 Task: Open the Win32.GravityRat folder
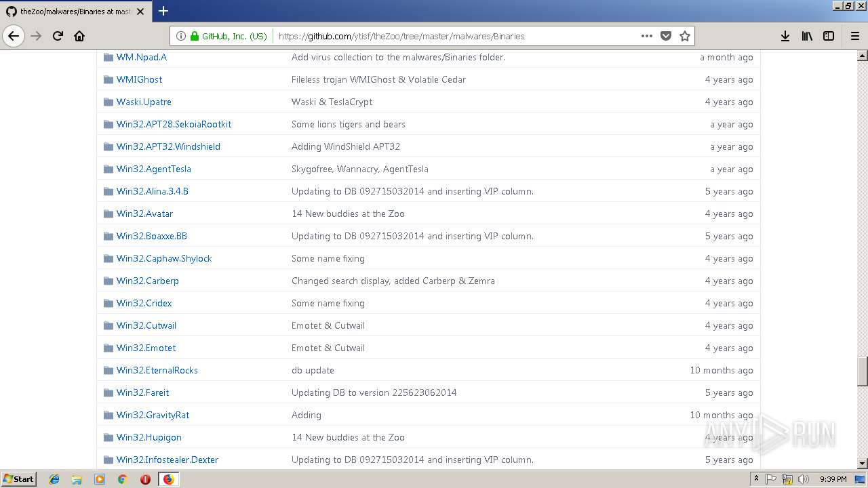pos(153,415)
